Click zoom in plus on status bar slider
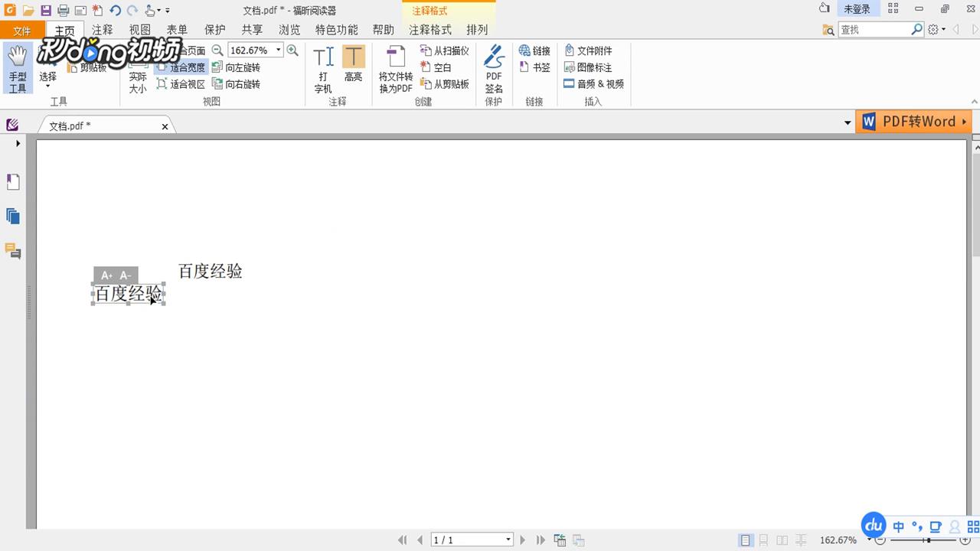 [965, 540]
